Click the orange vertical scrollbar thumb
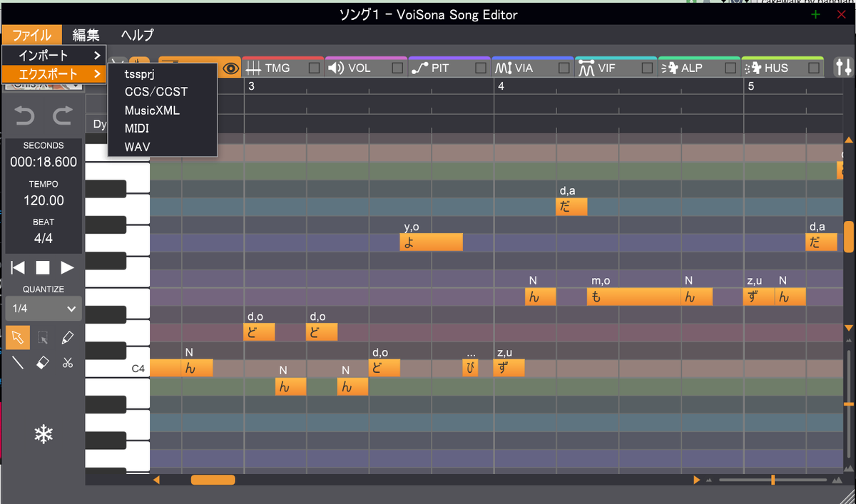 [x=849, y=237]
